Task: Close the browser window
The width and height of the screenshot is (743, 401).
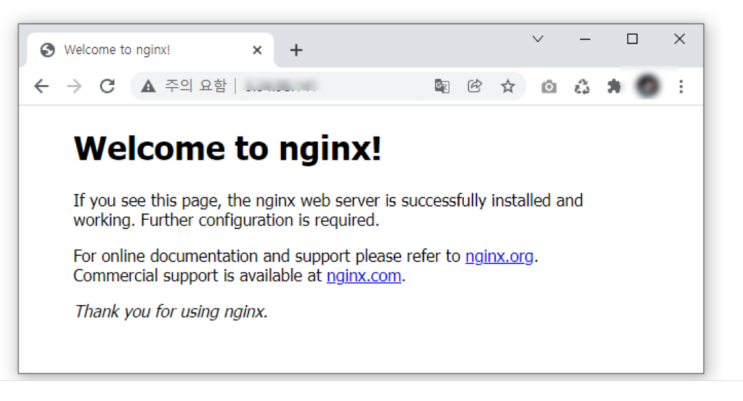Action: tap(680, 39)
